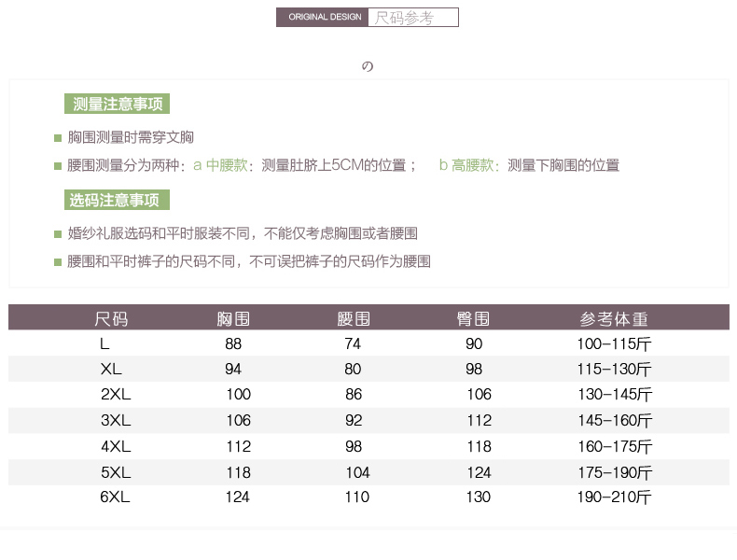The width and height of the screenshot is (737, 560).
Task: Select the 选码注意事项 green heading
Action: (117, 201)
